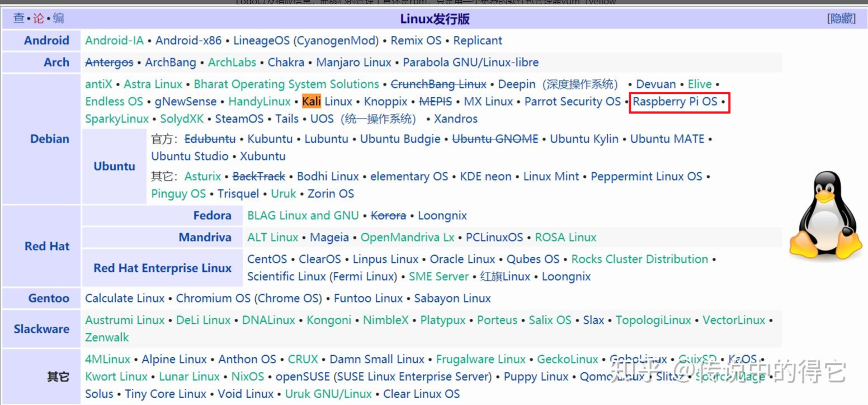Open the Kubuntu link

[x=270, y=139]
